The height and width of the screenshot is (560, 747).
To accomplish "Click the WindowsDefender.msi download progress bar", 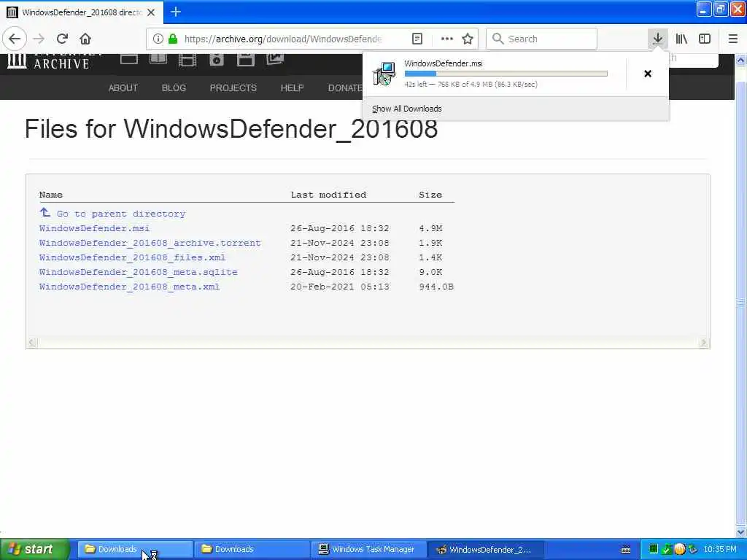I will (x=506, y=74).
